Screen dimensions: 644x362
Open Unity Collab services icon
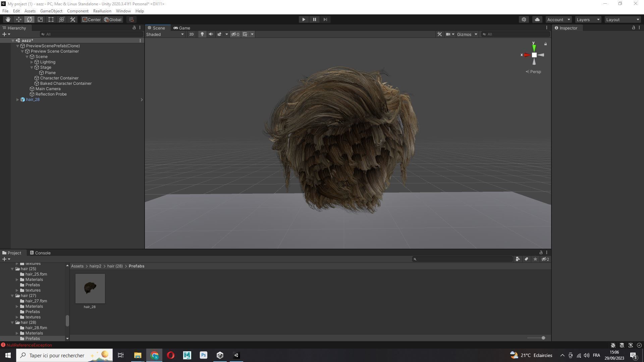click(524, 19)
